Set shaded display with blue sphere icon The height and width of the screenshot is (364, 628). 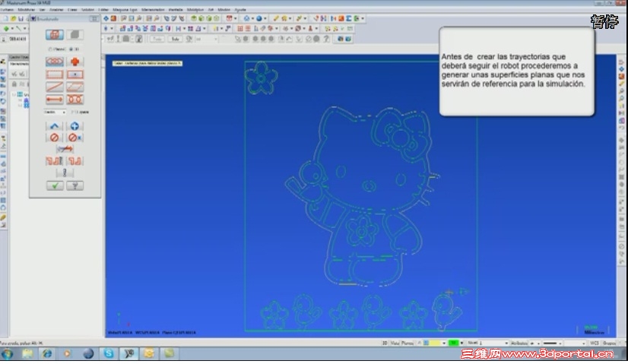pos(259,18)
